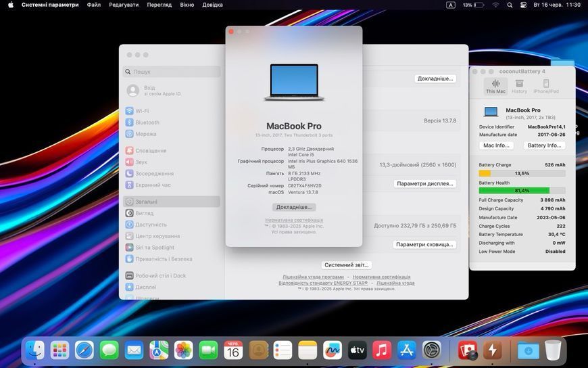Open Ліцензійна угода програми link
The height and width of the screenshot is (368, 588).
(x=313, y=277)
